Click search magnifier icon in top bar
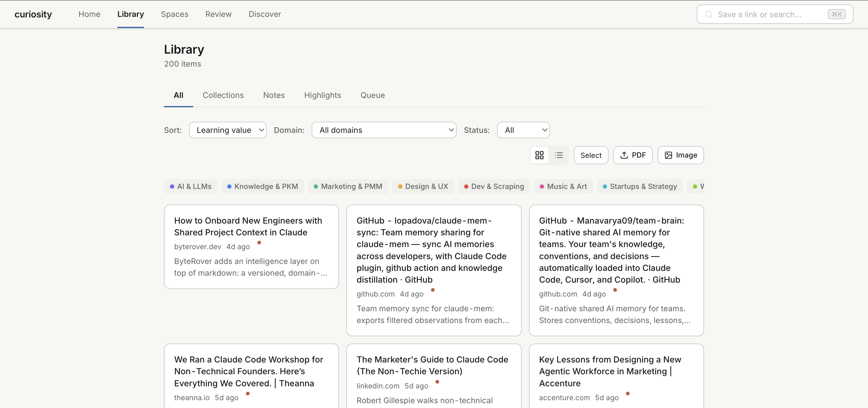Image resolution: width=868 pixels, height=408 pixels. [709, 14]
